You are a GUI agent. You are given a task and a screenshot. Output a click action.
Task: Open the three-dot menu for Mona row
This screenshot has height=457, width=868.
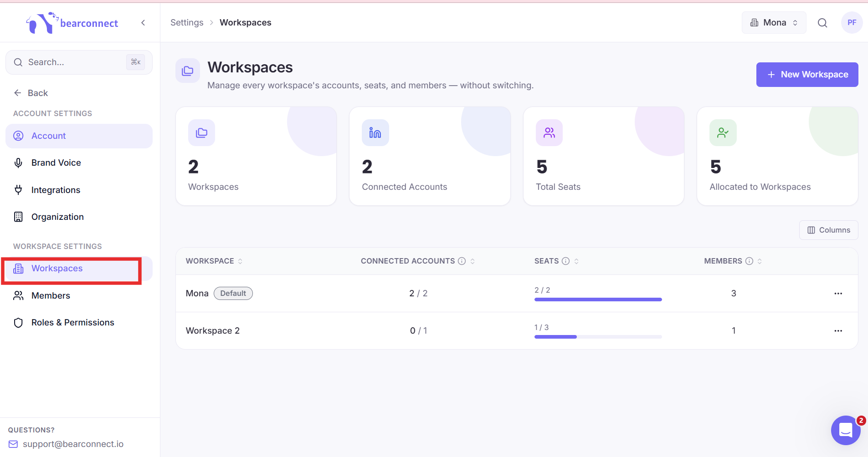(x=838, y=294)
